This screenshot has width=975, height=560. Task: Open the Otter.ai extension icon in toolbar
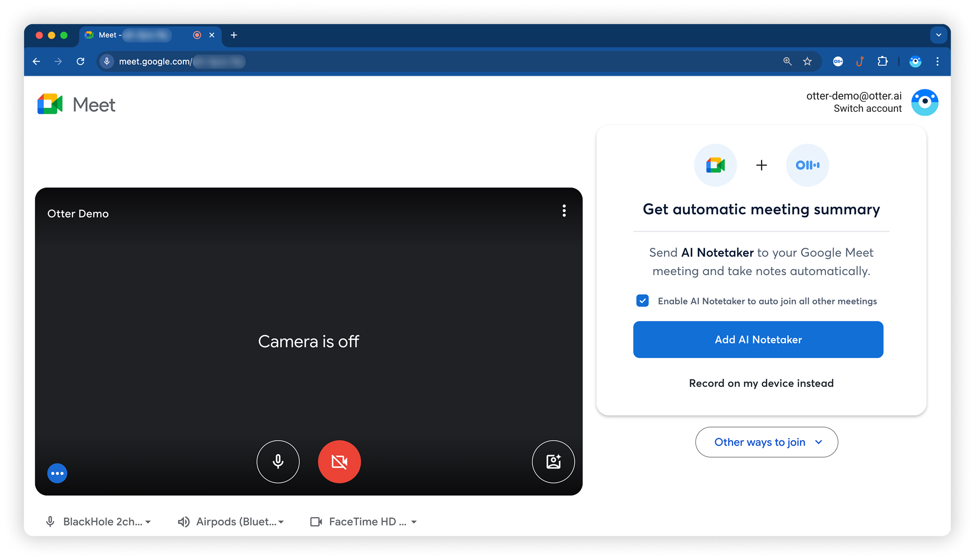point(838,61)
